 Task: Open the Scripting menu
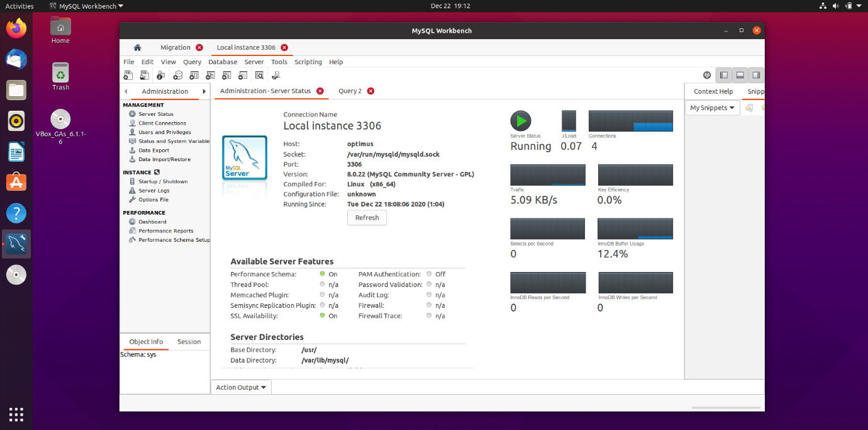(x=308, y=62)
